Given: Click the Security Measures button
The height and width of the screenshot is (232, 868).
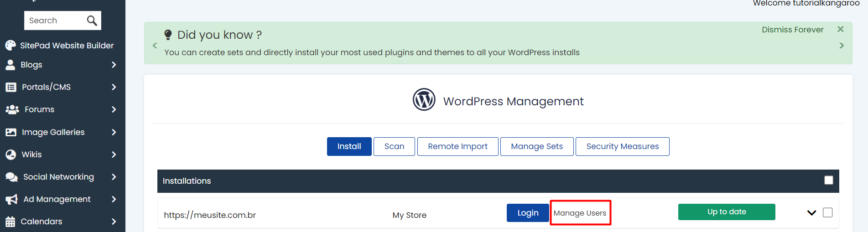Looking at the screenshot, I should coord(623,146).
